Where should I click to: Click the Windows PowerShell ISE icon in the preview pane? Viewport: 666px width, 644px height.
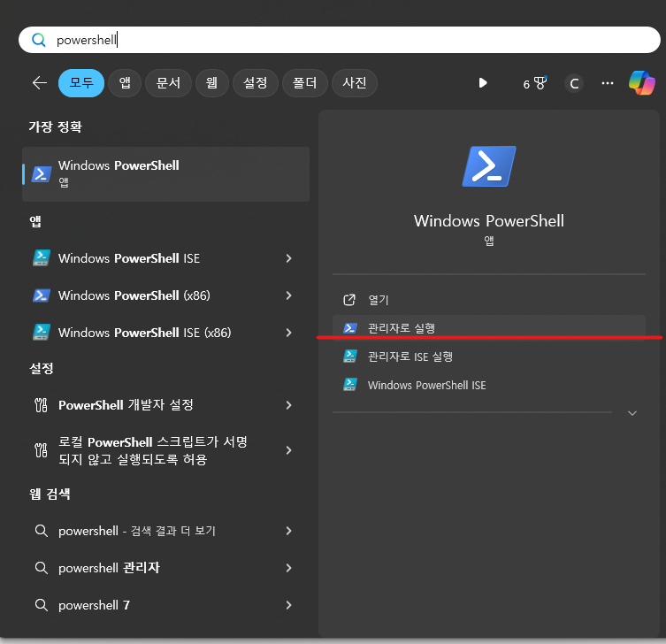[350, 385]
